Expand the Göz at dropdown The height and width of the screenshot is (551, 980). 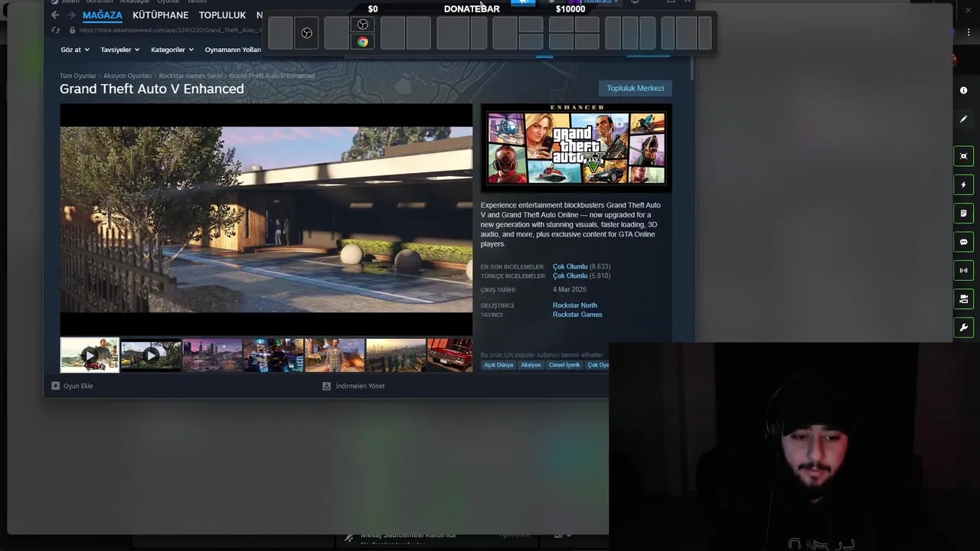pyautogui.click(x=75, y=50)
